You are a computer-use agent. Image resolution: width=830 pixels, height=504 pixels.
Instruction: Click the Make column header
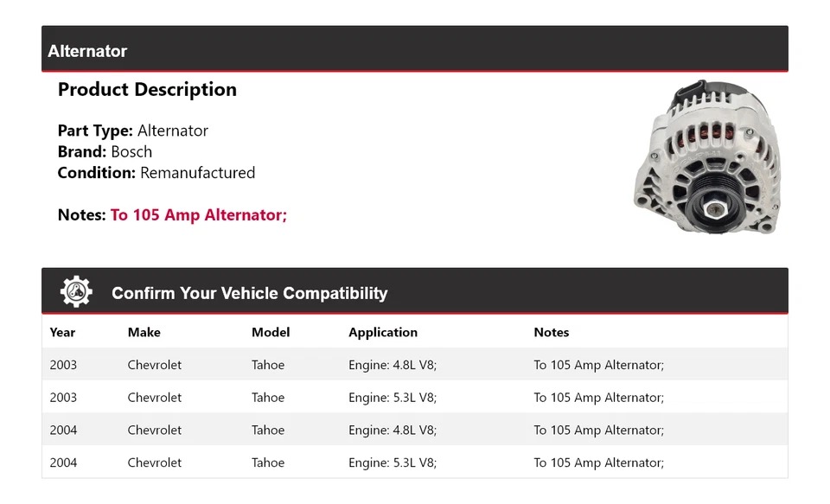[144, 332]
